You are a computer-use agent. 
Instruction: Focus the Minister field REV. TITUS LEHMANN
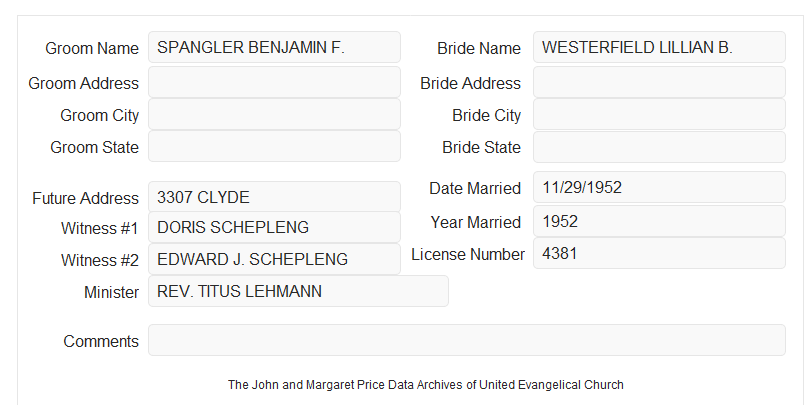click(x=298, y=291)
